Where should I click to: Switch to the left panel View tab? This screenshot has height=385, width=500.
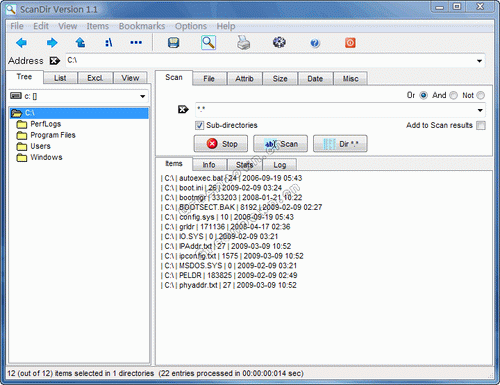click(130, 78)
